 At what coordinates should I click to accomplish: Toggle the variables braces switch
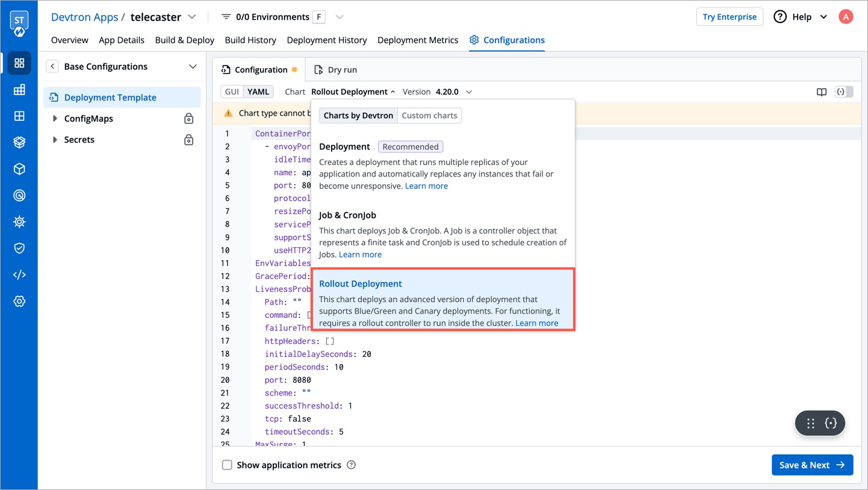(844, 92)
